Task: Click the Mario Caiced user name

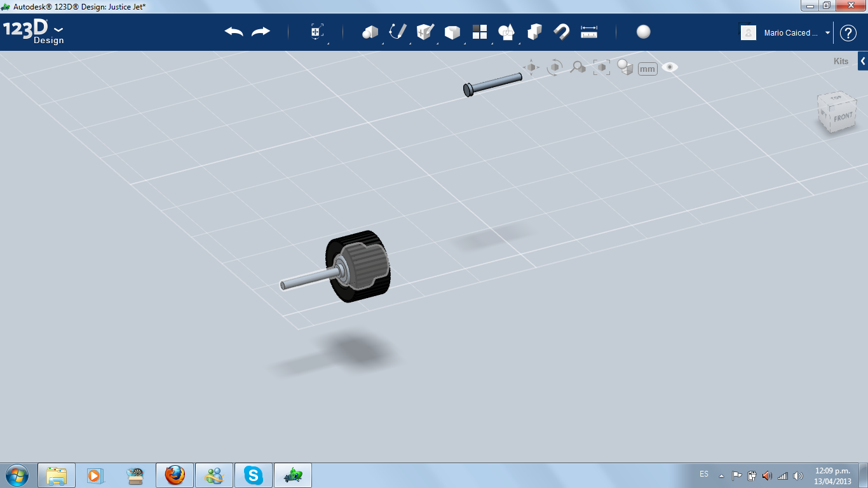Action: point(791,33)
